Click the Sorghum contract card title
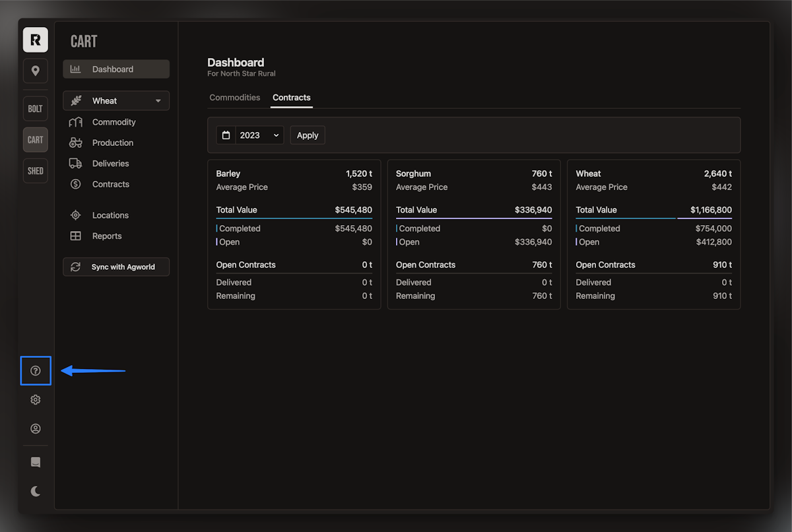 point(413,174)
